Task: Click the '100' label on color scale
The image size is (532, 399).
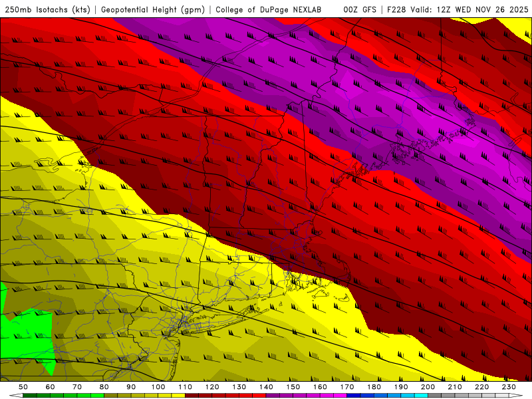Action: click(x=158, y=387)
